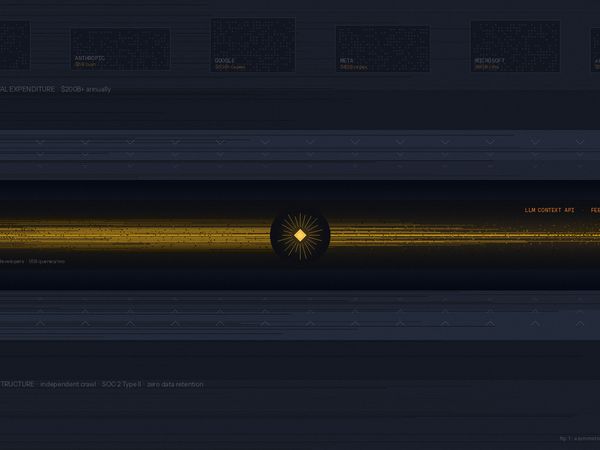Image resolution: width=600 pixels, height=450 pixels.
Task: Click the leftmost down chevron in upper band
Action: (x=40, y=143)
